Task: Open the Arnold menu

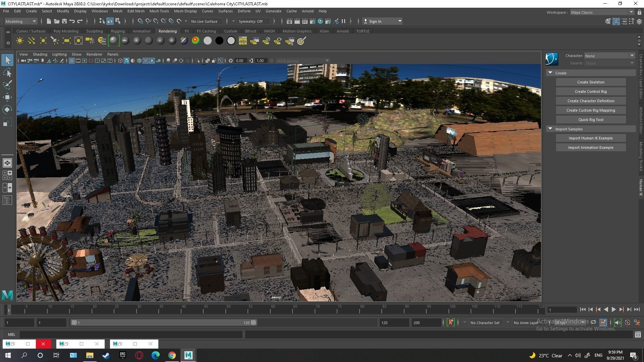Action: [307, 11]
